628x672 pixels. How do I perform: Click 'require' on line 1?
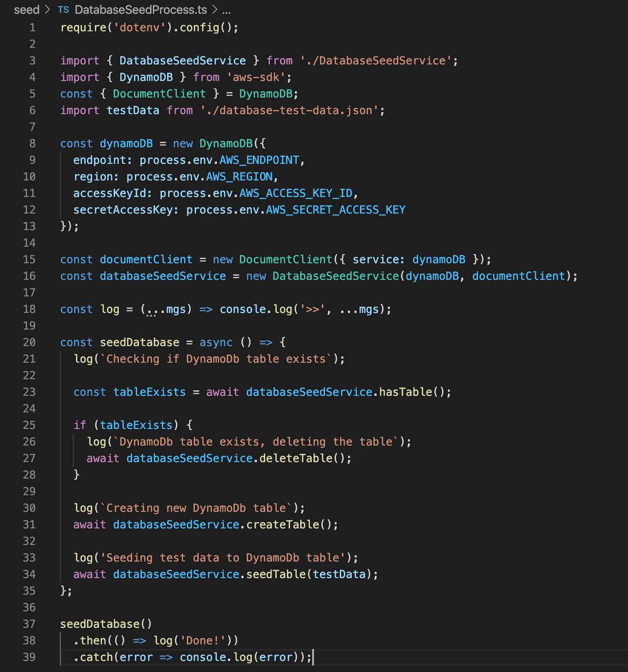click(83, 28)
